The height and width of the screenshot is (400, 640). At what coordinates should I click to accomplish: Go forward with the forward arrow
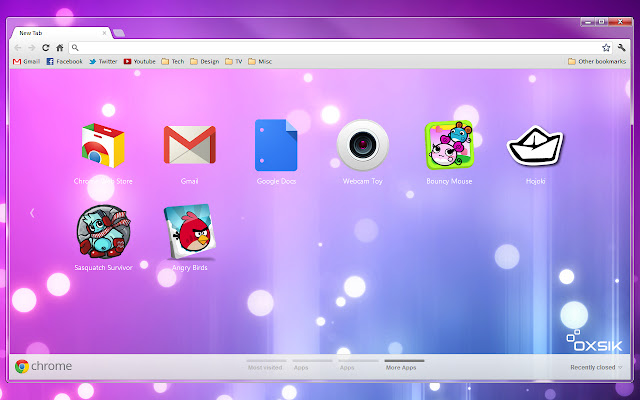pyautogui.click(x=31, y=48)
